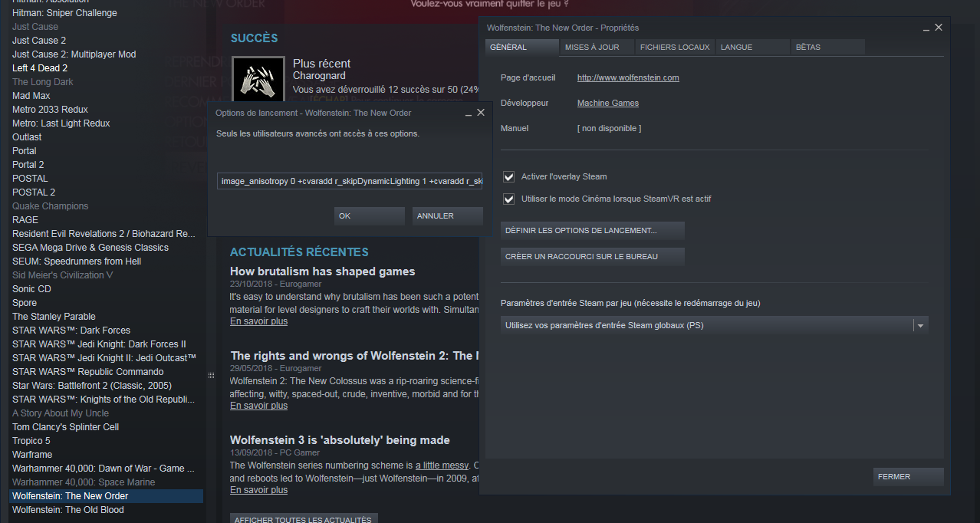
Task: Click the launch options text field
Action: click(x=350, y=181)
